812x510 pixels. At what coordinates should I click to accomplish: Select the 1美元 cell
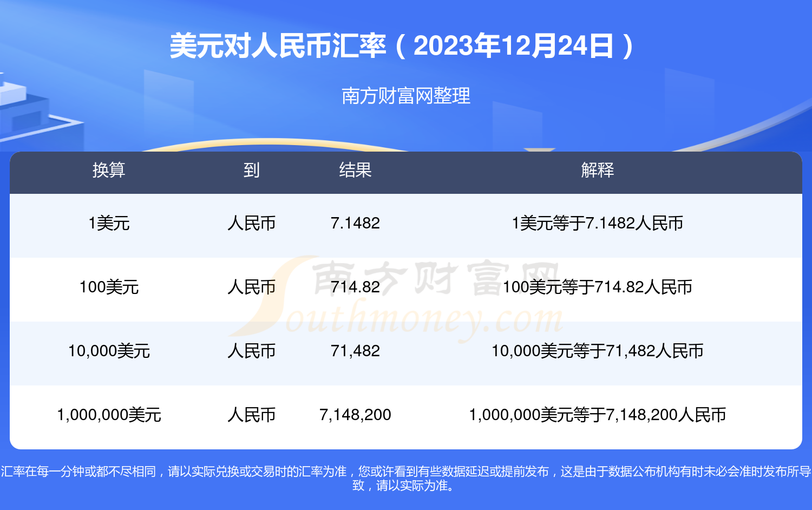pos(109,223)
